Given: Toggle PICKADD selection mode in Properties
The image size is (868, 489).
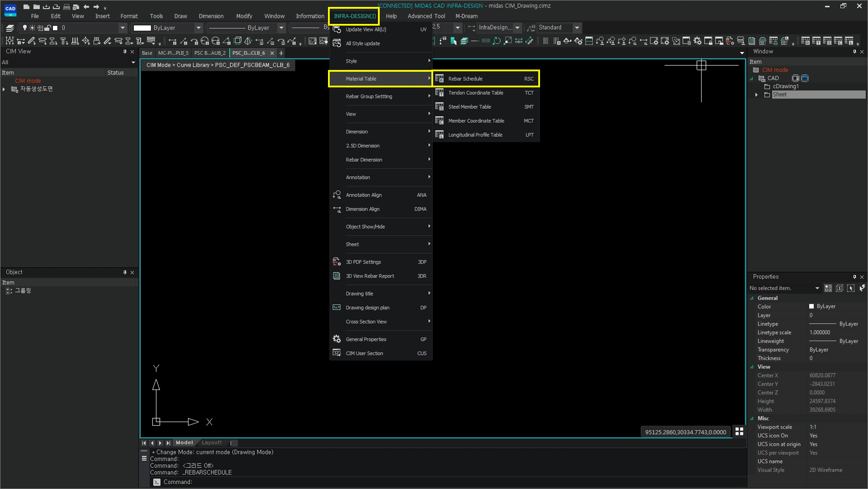Looking at the screenshot, I should (x=839, y=288).
